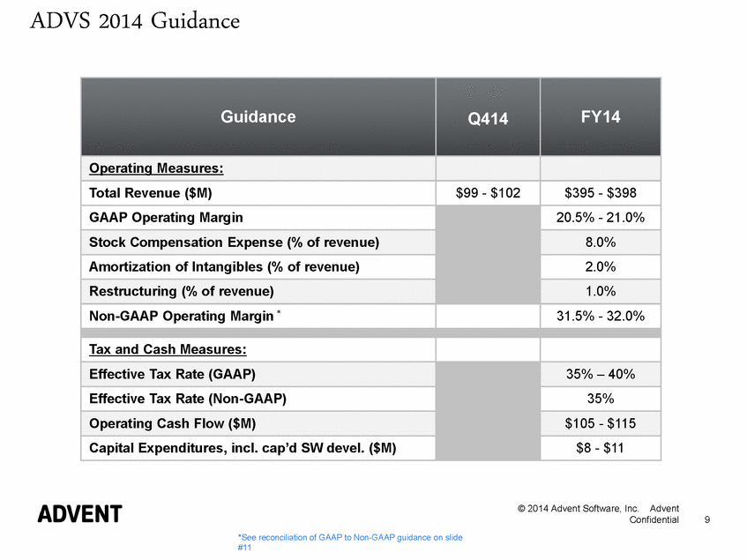Click the 'Tax and Cash Measures:' heading
The height and width of the screenshot is (560, 747).
tap(168, 349)
